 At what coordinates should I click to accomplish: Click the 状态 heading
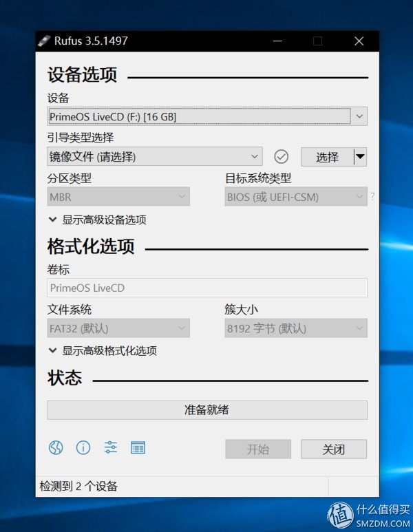coord(65,378)
